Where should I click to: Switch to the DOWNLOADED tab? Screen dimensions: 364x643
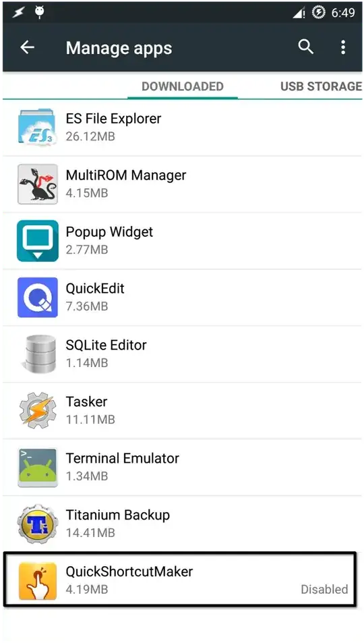(183, 86)
